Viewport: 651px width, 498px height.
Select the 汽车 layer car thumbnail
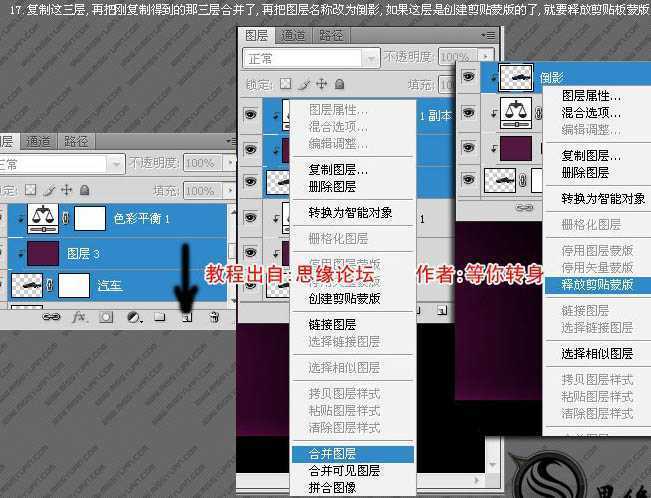pos(27,285)
